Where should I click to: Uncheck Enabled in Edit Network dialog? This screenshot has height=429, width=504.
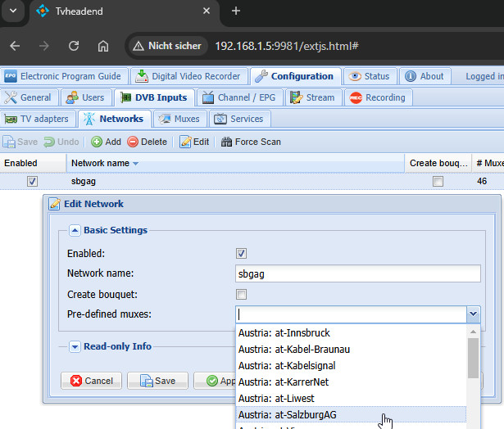point(241,254)
